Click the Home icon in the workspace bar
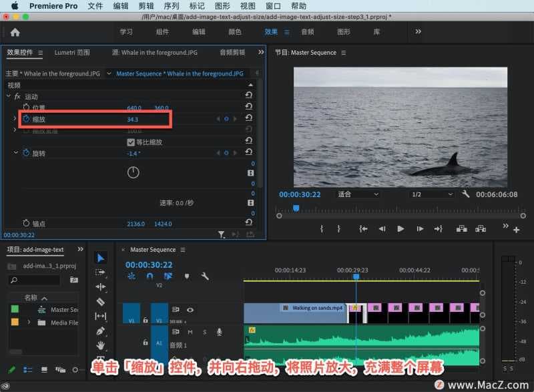 [x=15, y=32]
